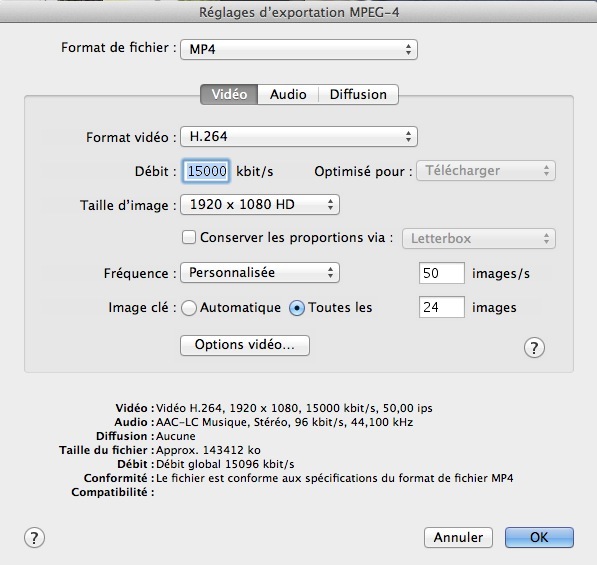The image size is (597, 565).
Task: Select the Automatique key frame radio button
Action: [x=189, y=308]
